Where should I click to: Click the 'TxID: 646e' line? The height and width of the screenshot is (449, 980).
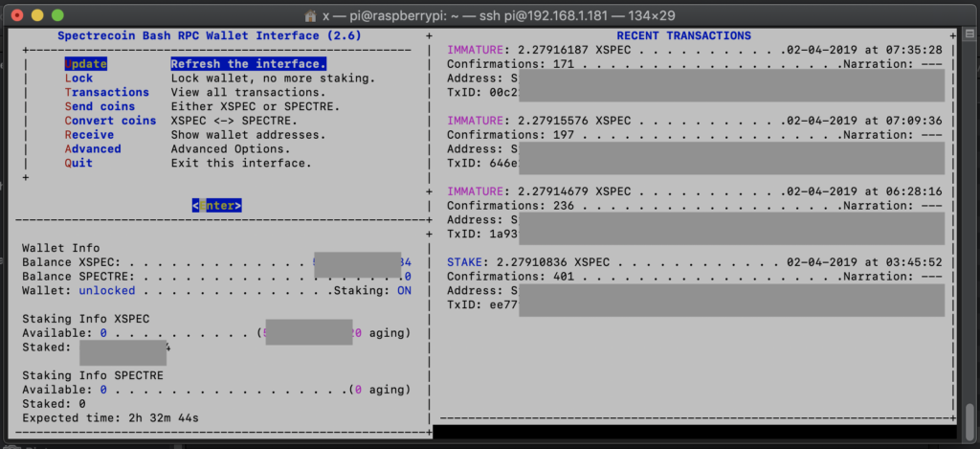coord(482,163)
